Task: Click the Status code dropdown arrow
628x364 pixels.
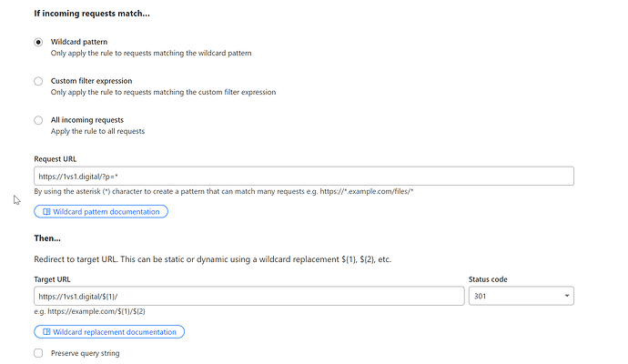Action: tap(567, 296)
